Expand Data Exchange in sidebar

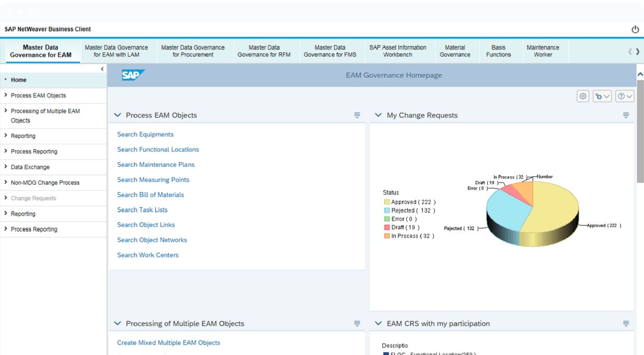coord(30,167)
